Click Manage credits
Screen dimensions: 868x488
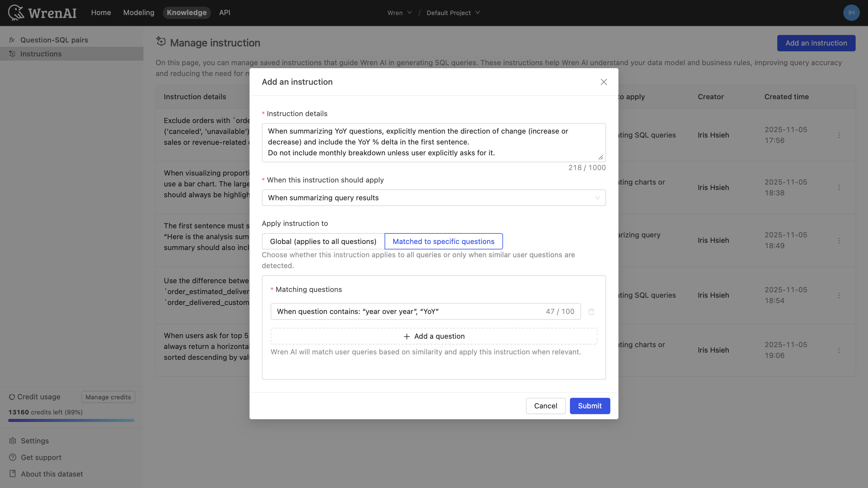pyautogui.click(x=108, y=397)
